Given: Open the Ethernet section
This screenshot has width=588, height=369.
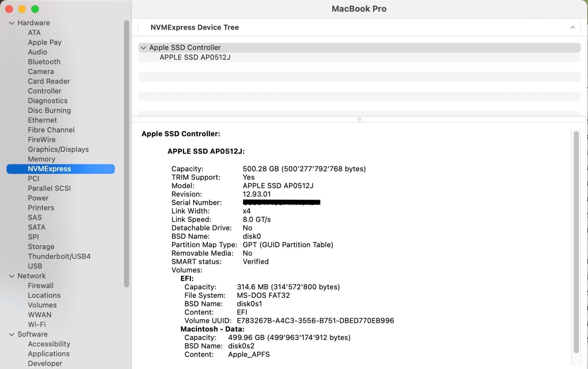Looking at the screenshot, I should [x=42, y=120].
